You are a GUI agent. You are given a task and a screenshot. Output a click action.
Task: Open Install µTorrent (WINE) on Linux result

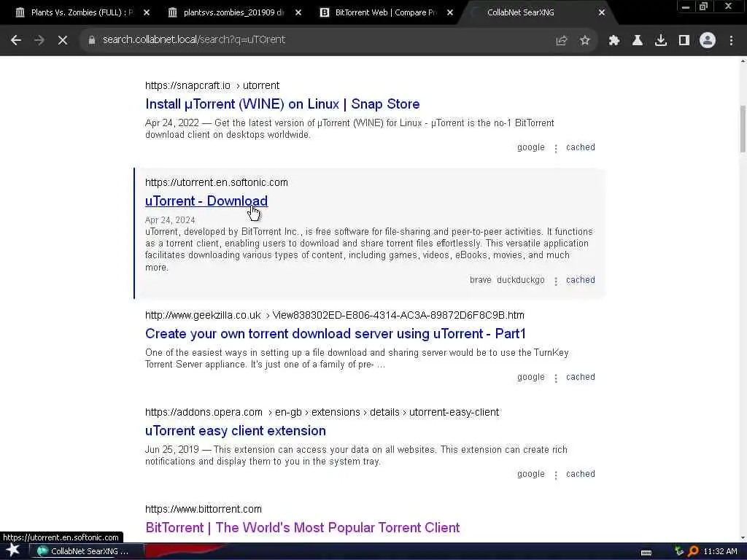[x=282, y=104]
